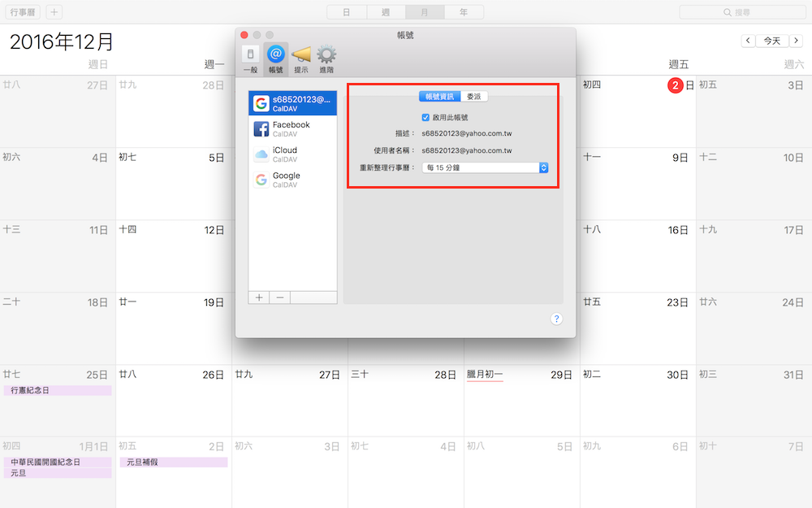
Task: Click the minus button to remove account
Action: coord(280,297)
